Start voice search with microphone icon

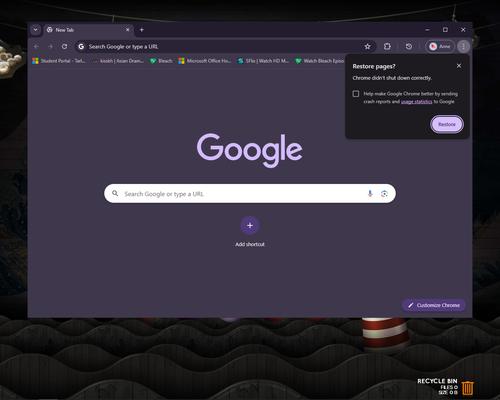(x=370, y=194)
